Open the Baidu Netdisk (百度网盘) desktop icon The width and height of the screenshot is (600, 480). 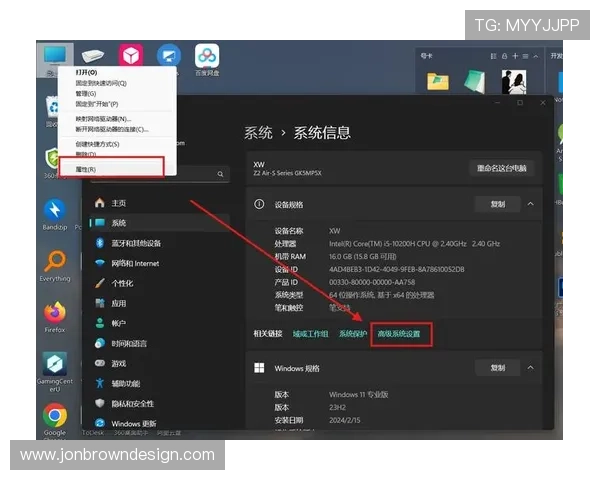pos(207,59)
